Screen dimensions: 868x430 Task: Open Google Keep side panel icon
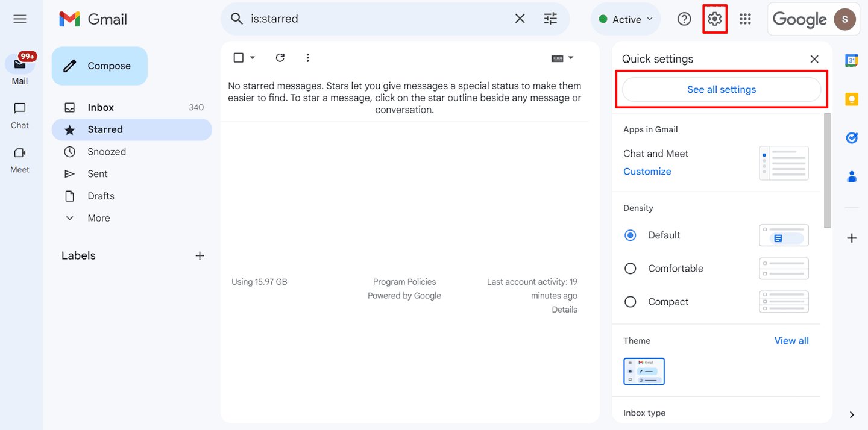coord(852,99)
